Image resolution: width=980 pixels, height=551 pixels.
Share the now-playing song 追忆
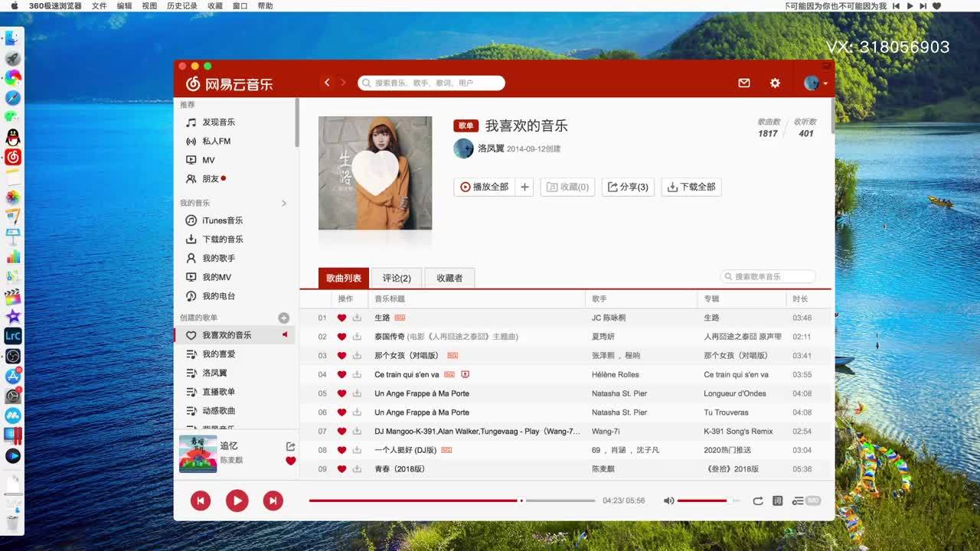point(290,446)
